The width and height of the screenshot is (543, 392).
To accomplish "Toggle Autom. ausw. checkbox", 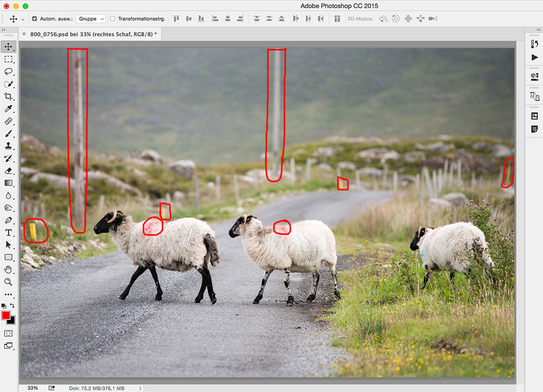I will click(x=34, y=18).
